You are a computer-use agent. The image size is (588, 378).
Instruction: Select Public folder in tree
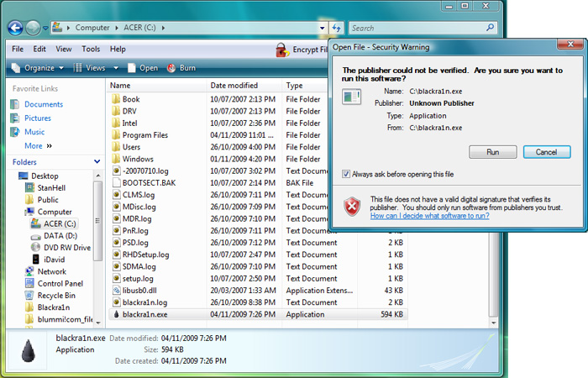click(48, 200)
